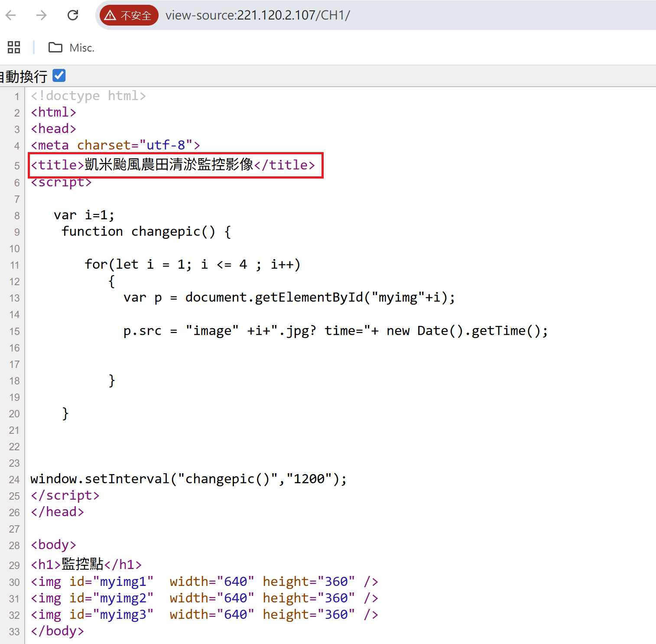Click the 'function changepic() {' line
The width and height of the screenshot is (656, 644).
point(146,231)
